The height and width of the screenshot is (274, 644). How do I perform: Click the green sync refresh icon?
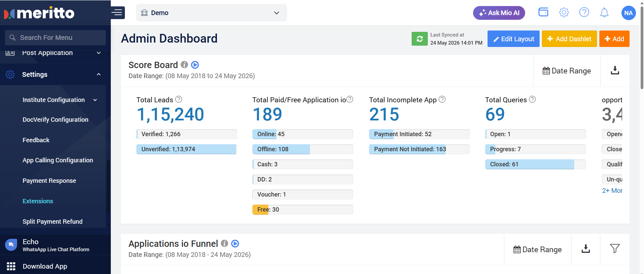click(420, 39)
